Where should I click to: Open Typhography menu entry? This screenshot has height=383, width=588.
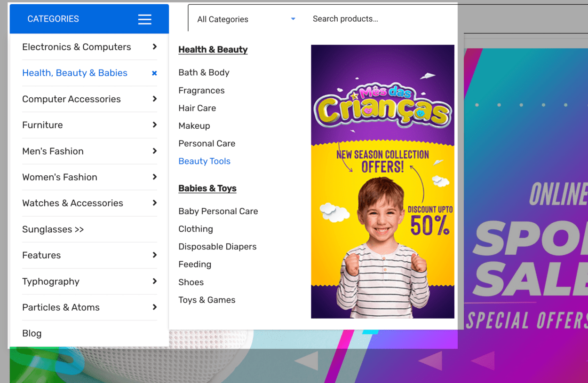51,281
